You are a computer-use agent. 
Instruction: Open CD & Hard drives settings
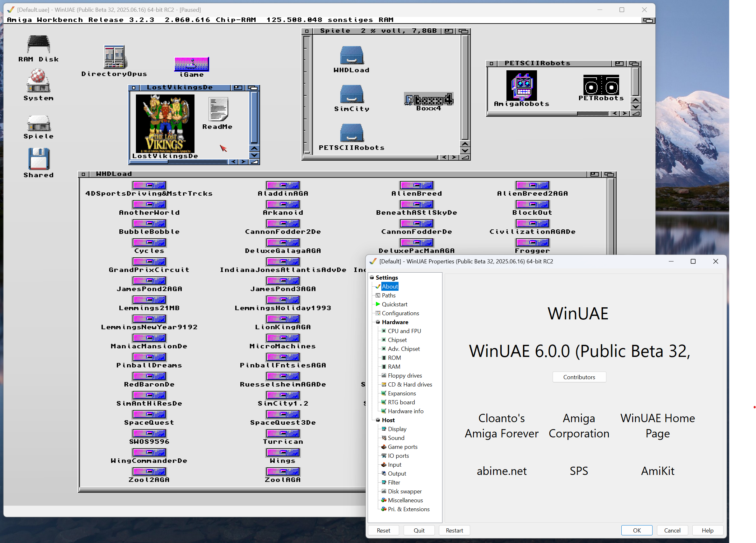pos(410,385)
